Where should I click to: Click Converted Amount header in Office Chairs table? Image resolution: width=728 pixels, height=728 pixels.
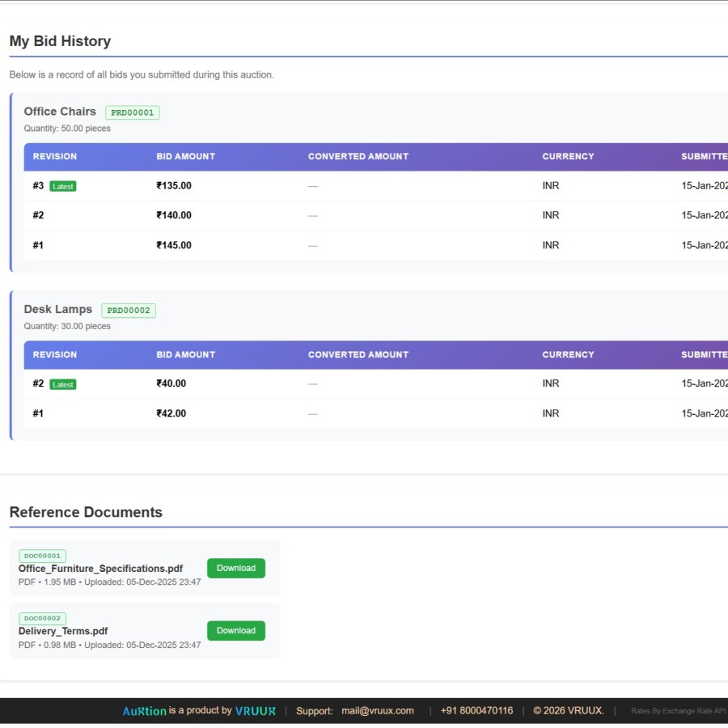[358, 157]
